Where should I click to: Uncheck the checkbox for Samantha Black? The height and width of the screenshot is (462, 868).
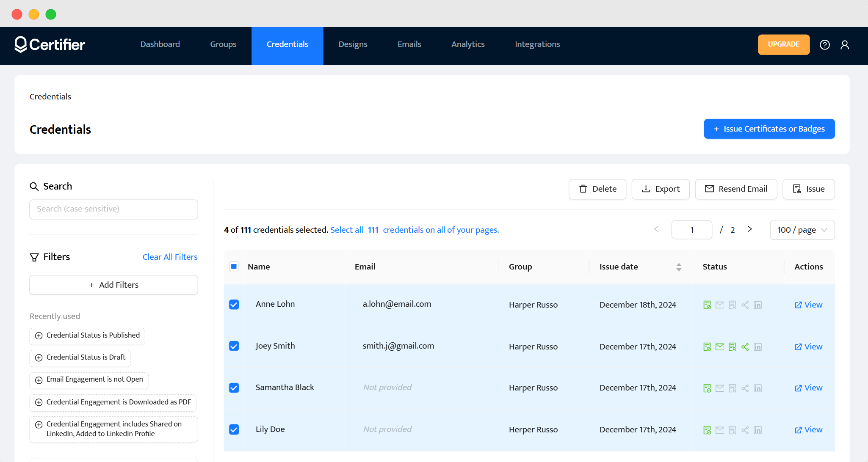point(234,388)
